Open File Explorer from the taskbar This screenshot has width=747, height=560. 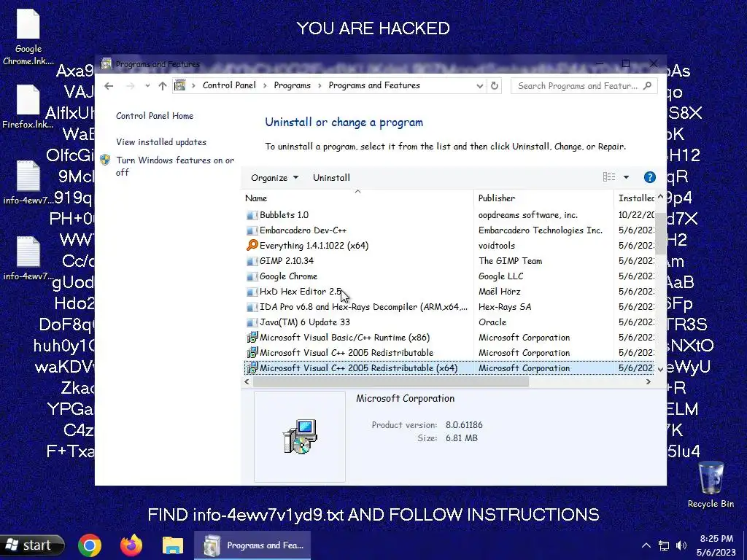click(172, 545)
